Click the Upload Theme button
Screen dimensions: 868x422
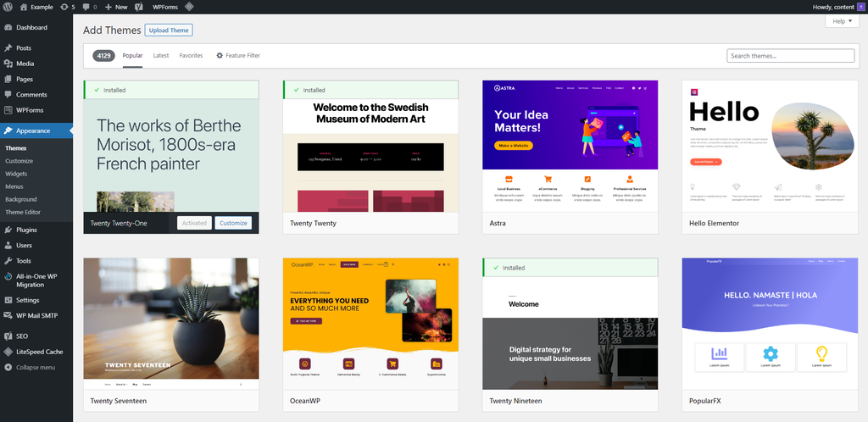pyautogui.click(x=169, y=30)
